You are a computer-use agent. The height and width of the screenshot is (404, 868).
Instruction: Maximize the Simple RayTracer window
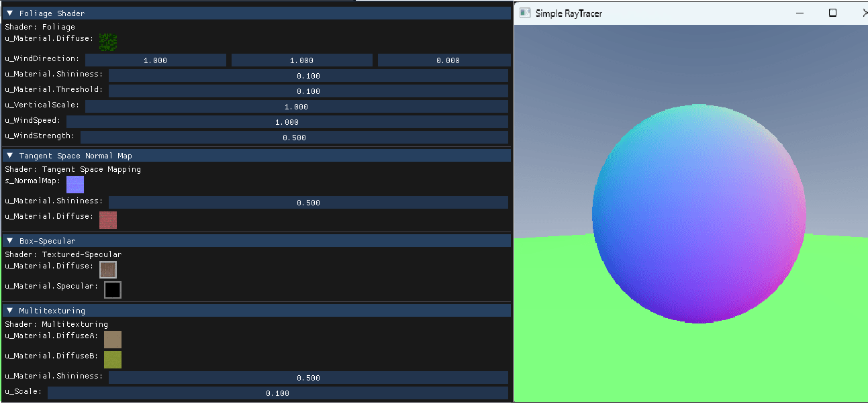[x=832, y=13]
